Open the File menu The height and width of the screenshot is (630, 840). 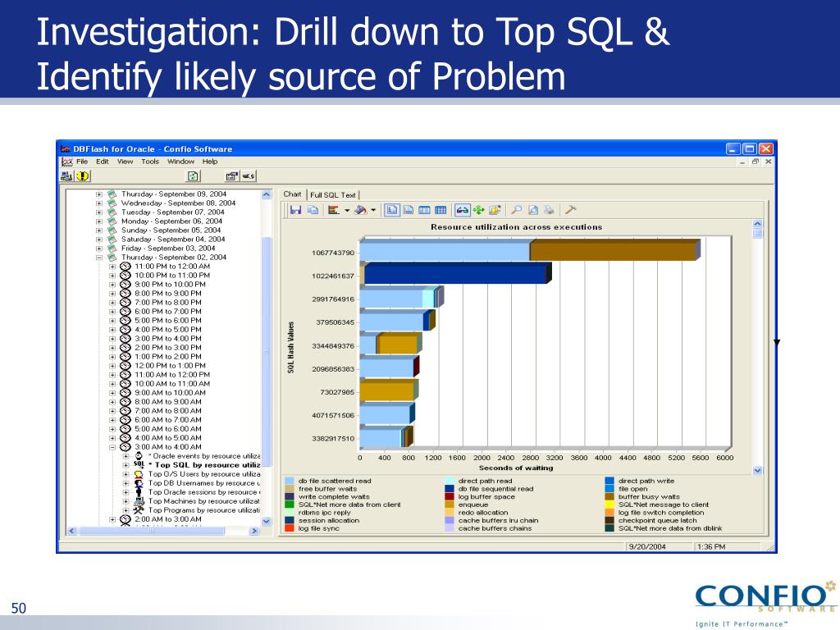(x=82, y=162)
